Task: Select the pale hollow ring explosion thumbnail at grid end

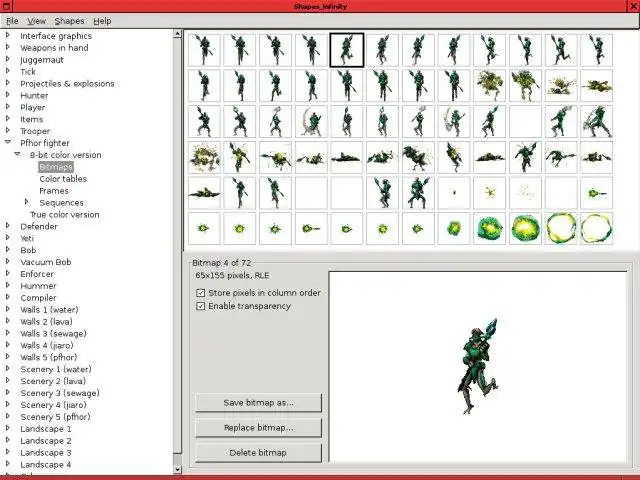Action: [596, 229]
